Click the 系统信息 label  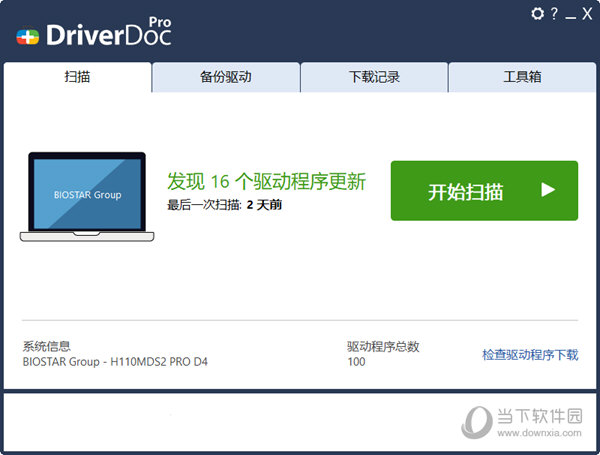(x=46, y=346)
